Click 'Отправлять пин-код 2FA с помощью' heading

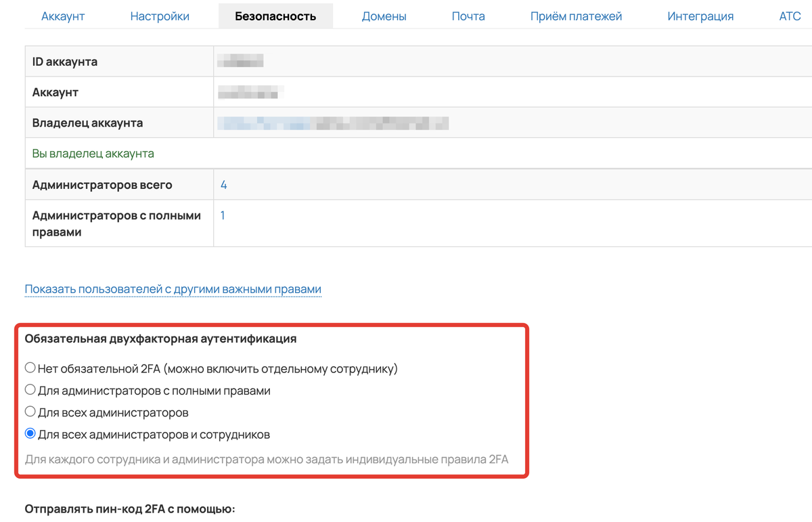pyautogui.click(x=130, y=508)
